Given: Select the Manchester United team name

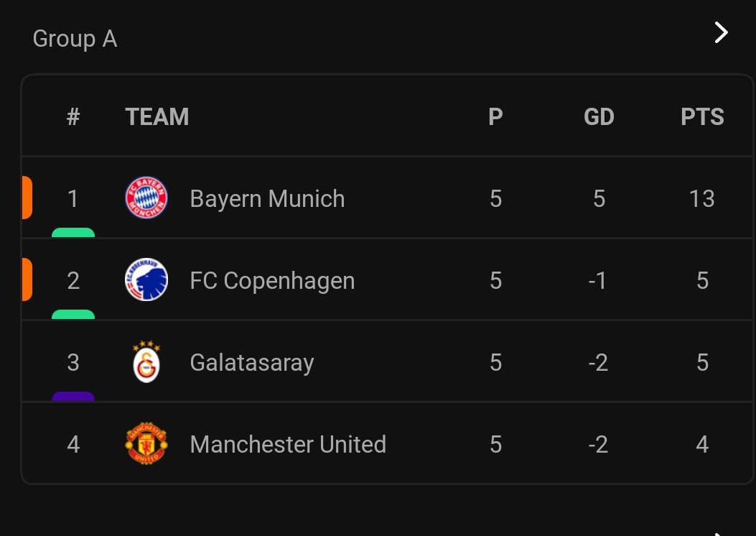Looking at the screenshot, I should (288, 444).
